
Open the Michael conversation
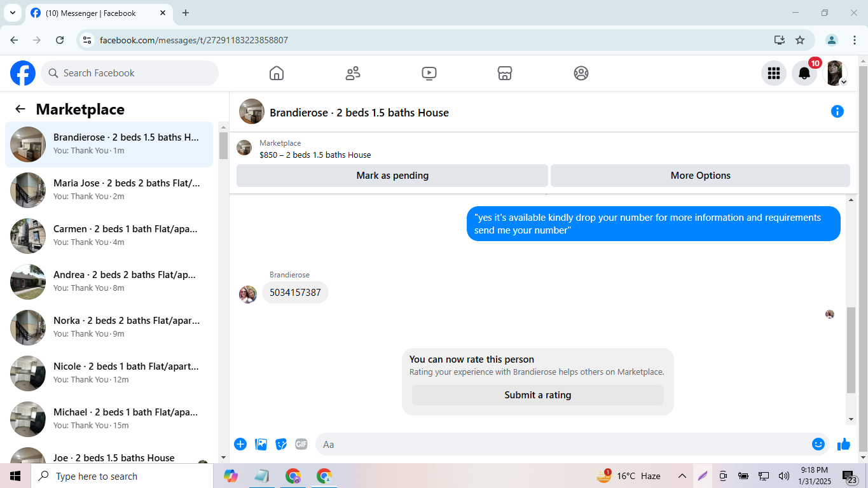109,419
